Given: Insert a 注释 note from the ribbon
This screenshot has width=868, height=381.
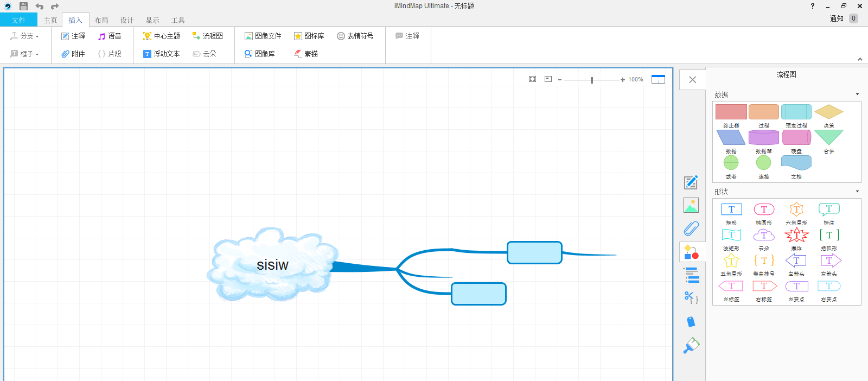Looking at the screenshot, I should [x=73, y=36].
